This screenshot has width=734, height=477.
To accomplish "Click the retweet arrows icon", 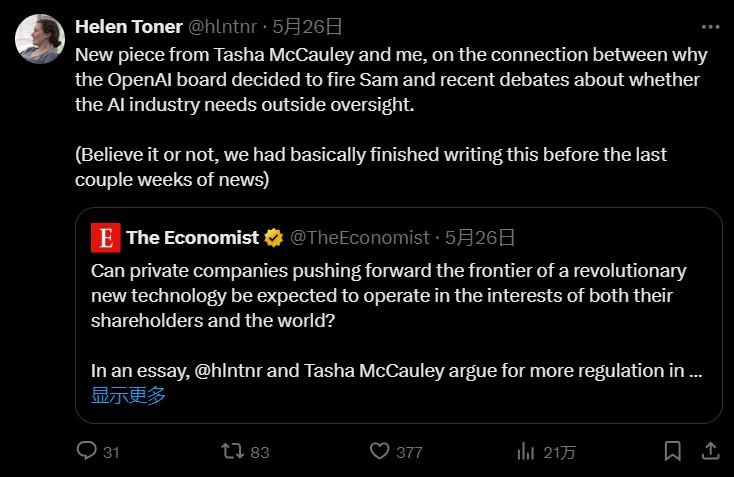I will (232, 451).
